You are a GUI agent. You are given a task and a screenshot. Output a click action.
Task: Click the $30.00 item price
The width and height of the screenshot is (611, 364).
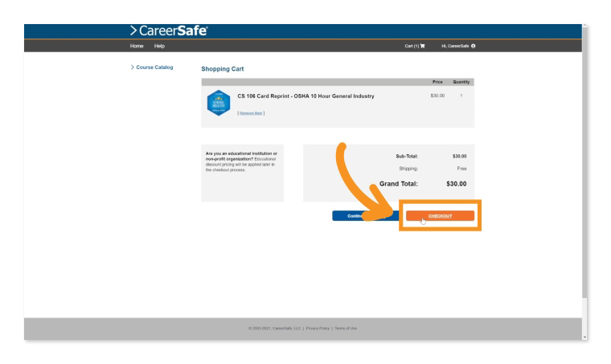437,96
